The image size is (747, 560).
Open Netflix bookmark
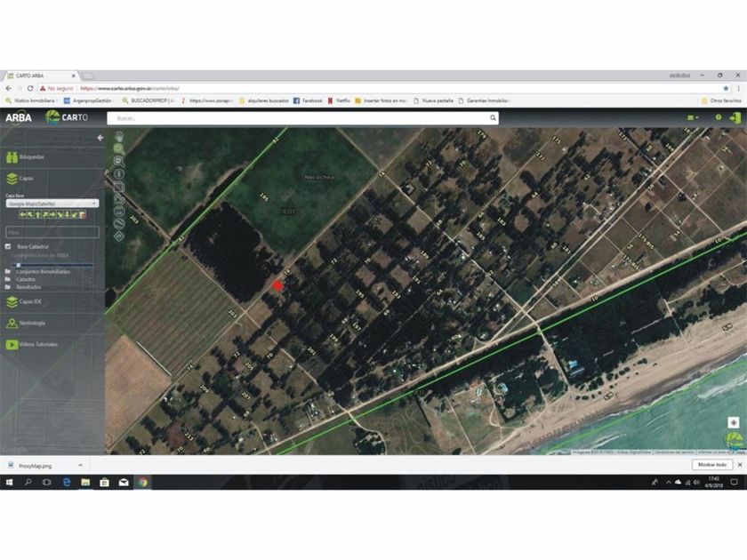[339, 101]
